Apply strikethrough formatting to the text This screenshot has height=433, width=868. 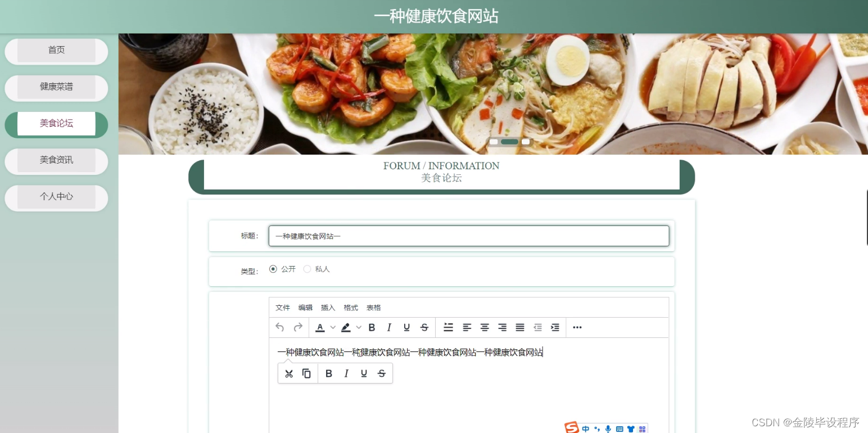click(x=424, y=327)
